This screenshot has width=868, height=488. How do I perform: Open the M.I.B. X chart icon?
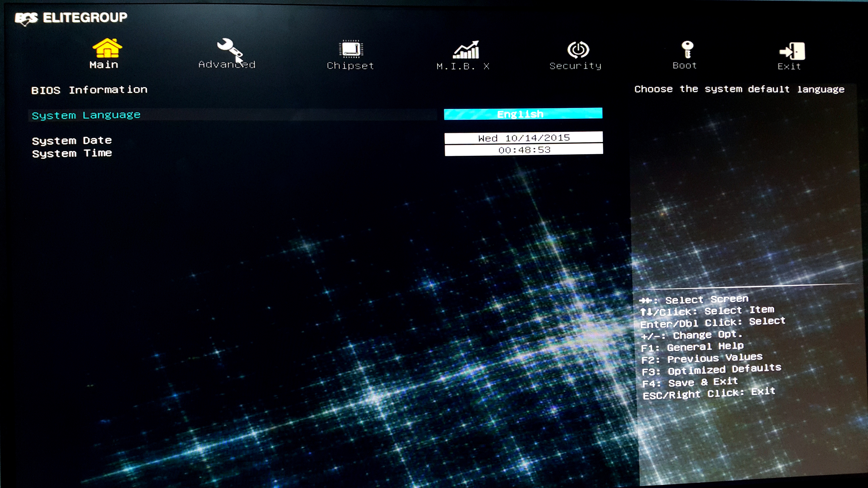click(466, 50)
